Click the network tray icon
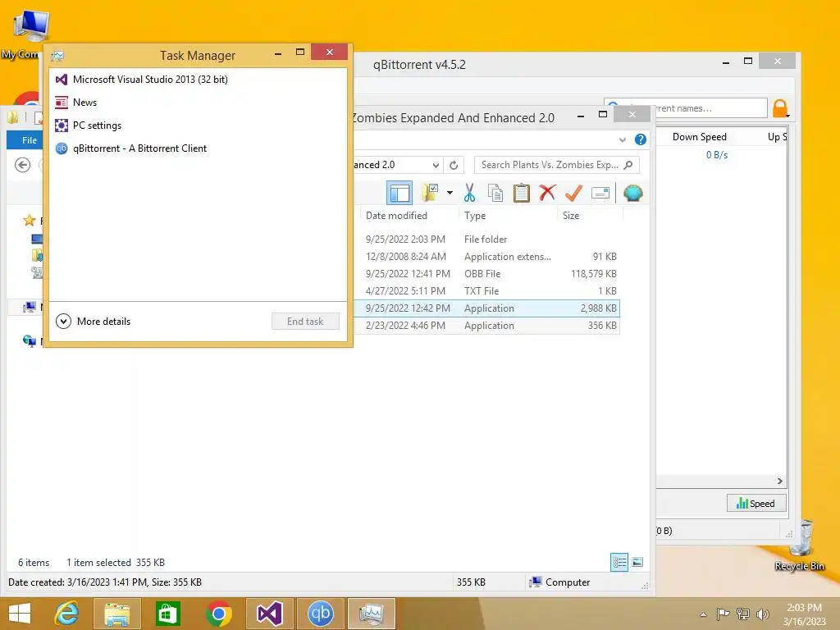 743,614
